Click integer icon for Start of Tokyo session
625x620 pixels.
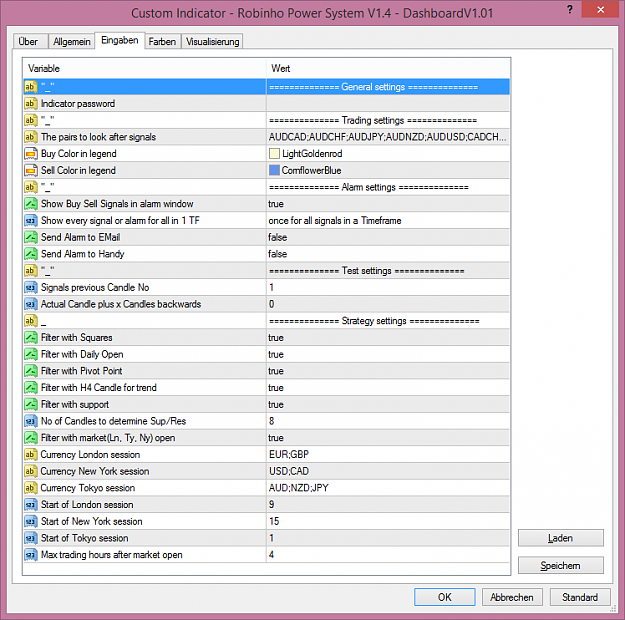click(x=31, y=538)
